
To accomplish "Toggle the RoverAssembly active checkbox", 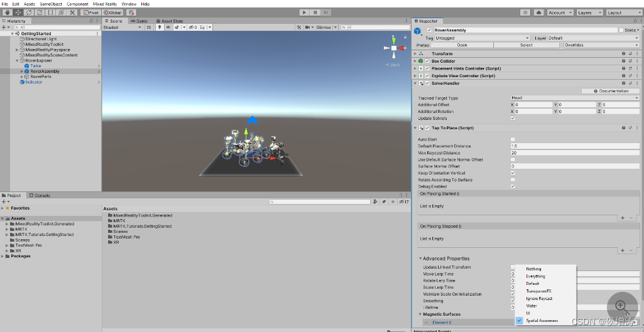I will click(x=429, y=30).
